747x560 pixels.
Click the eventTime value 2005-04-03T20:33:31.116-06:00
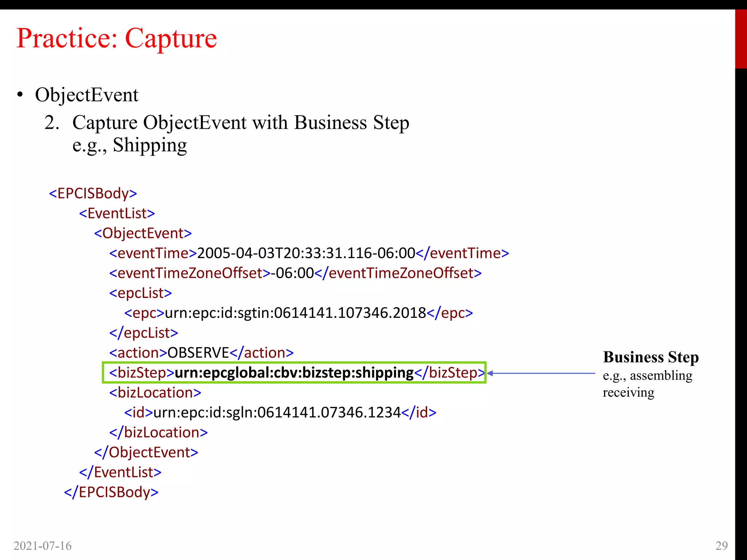tap(306, 253)
